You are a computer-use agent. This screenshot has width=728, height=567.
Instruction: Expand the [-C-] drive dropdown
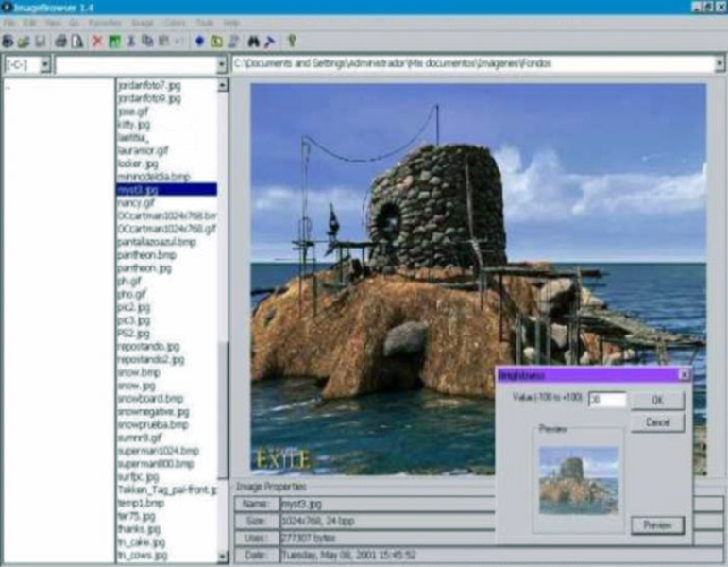45,64
